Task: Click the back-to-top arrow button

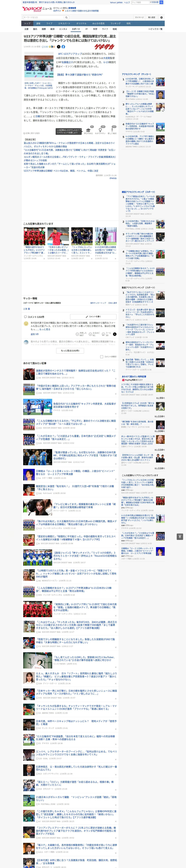Action: (180, 536)
